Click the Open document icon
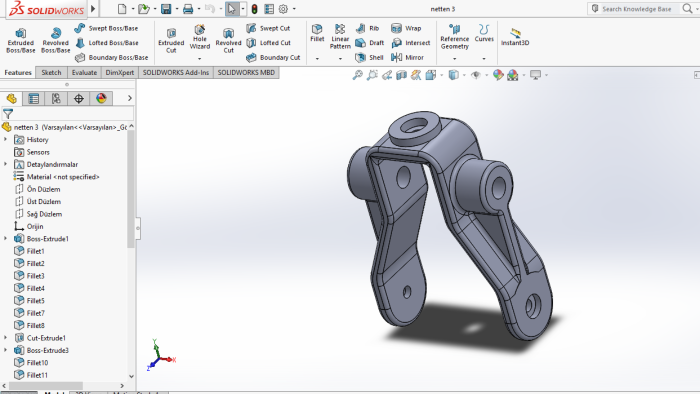Image resolution: width=700 pixels, height=394 pixels. coord(143,9)
